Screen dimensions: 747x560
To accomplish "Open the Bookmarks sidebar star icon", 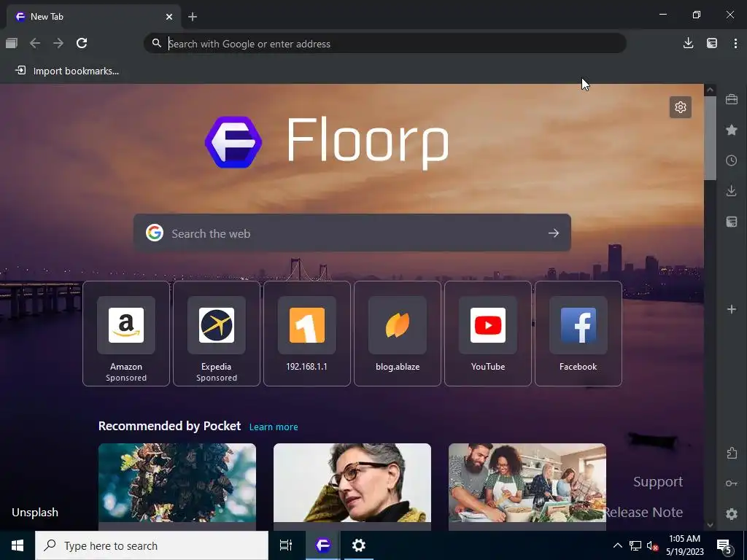I will 731,130.
